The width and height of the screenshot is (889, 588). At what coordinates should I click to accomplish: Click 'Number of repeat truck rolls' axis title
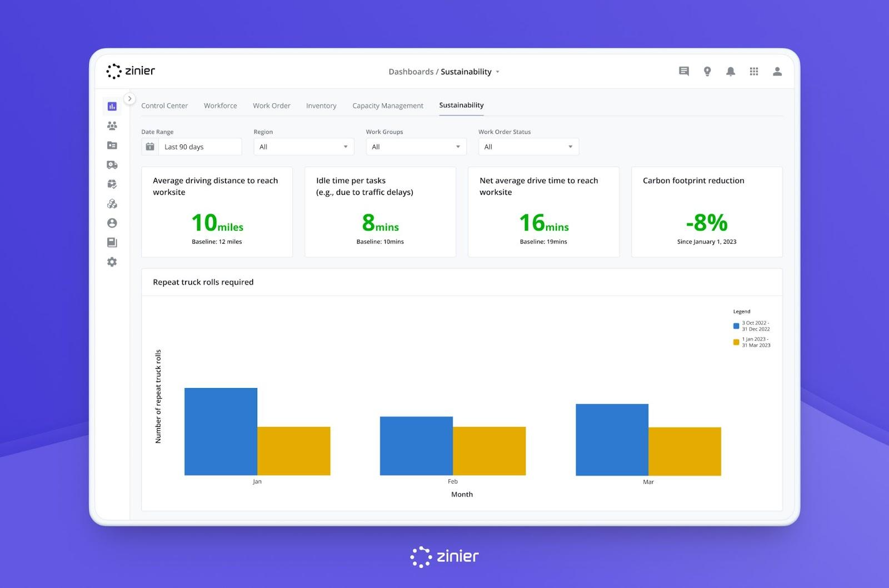point(158,396)
